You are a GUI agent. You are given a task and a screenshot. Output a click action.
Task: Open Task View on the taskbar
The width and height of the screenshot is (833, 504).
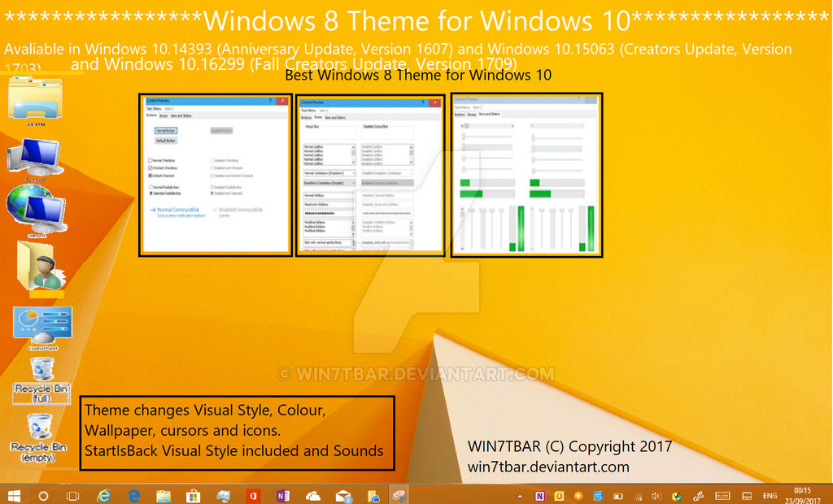tap(72, 496)
